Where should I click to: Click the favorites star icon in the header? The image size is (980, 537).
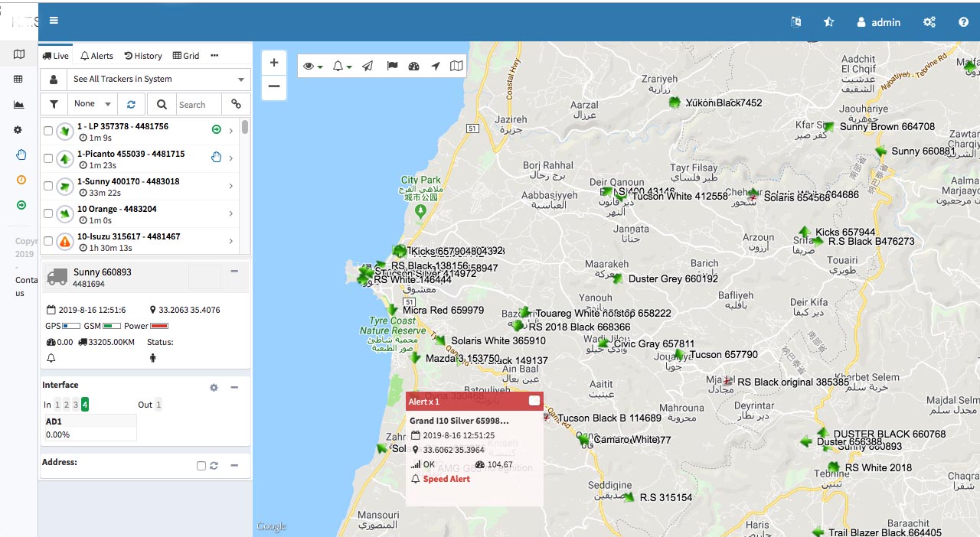point(828,22)
